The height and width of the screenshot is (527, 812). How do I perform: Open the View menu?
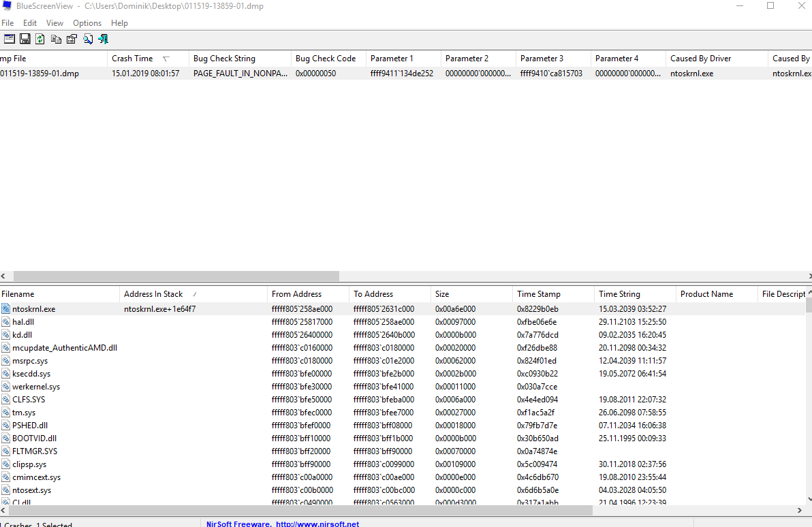tap(54, 22)
